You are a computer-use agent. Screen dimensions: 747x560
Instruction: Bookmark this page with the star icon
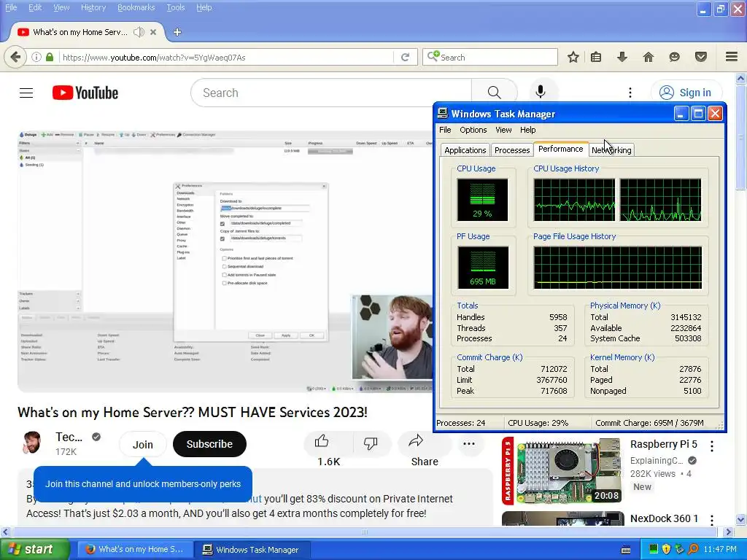(x=573, y=57)
